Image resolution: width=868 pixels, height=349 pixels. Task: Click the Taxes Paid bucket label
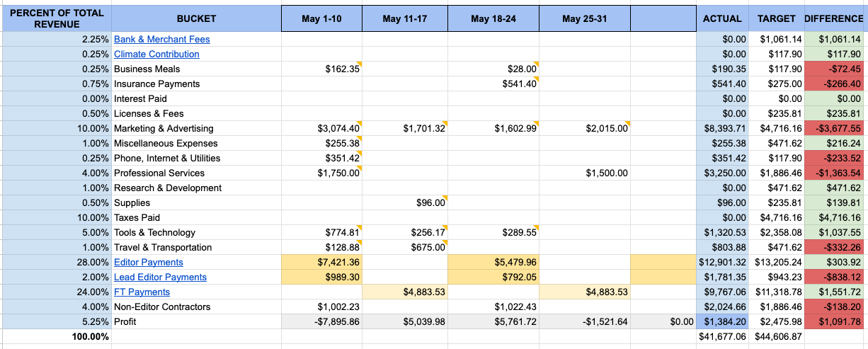point(137,217)
